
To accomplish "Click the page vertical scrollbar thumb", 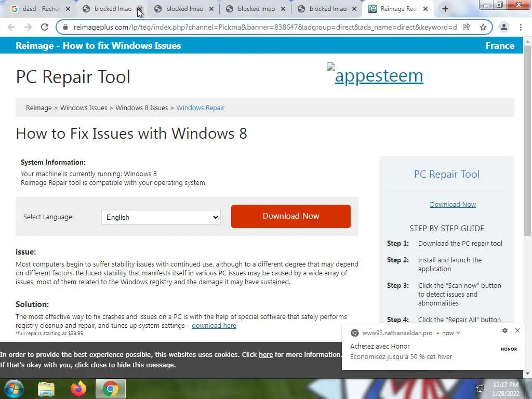I will coord(527,140).
